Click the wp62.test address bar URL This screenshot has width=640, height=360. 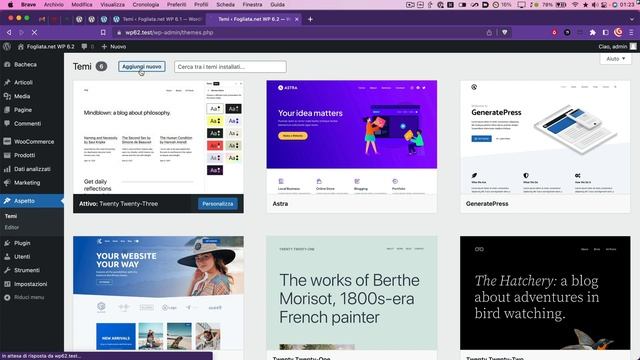point(169,32)
